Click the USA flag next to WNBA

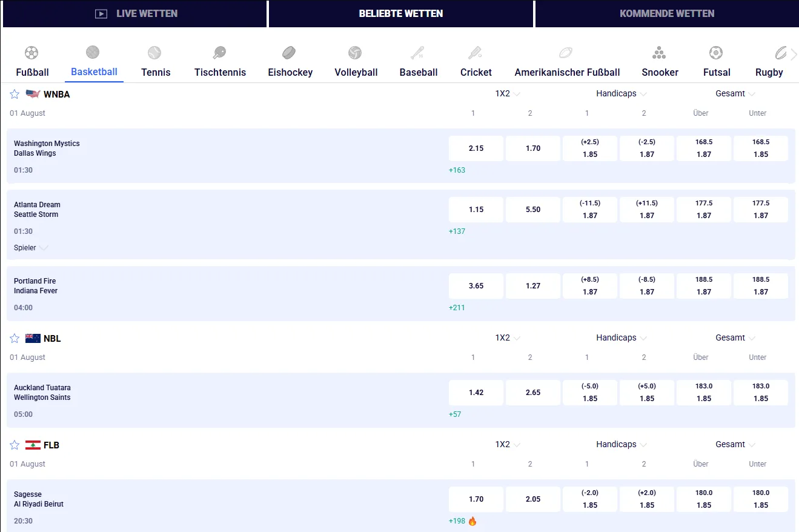[33, 95]
